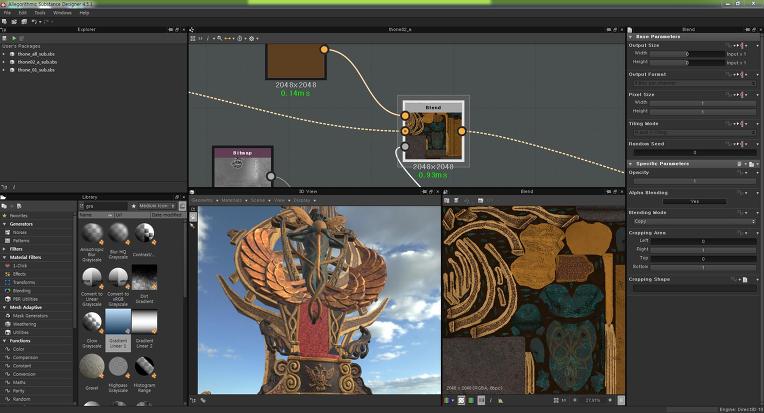Screen dimensions: 764x413
Task: Collapse the Functions library category
Action: [x=4, y=341]
